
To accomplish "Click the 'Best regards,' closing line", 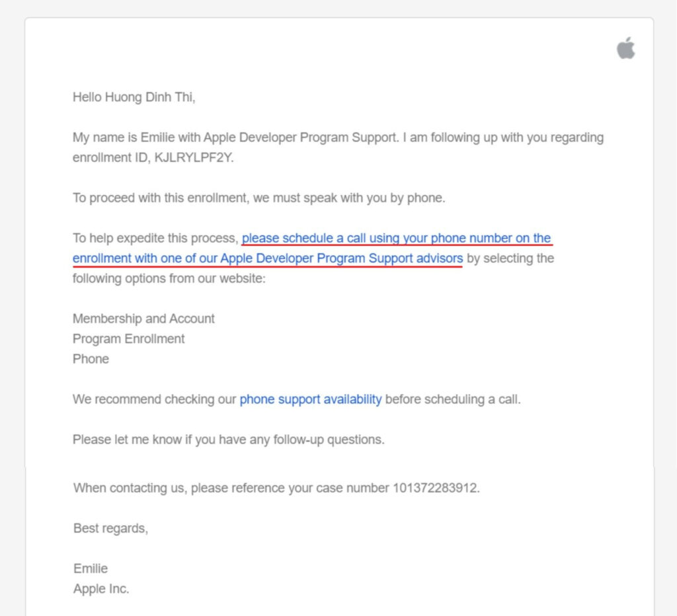I will [x=110, y=528].
